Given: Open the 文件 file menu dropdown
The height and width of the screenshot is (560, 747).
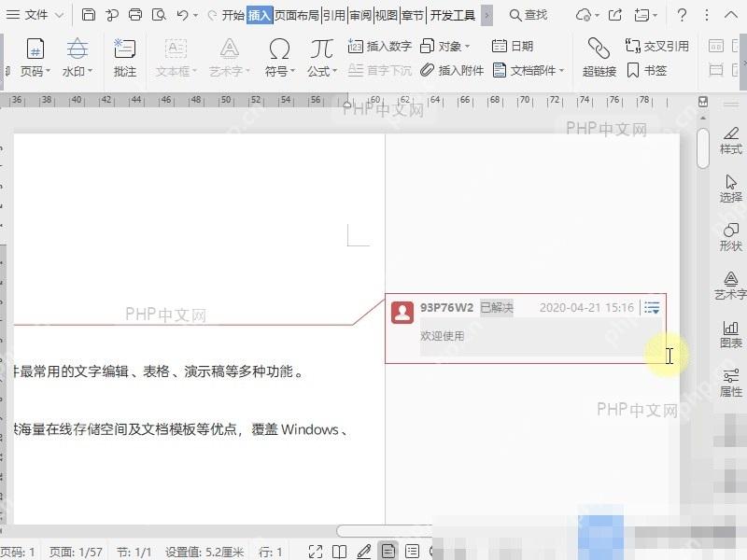Looking at the screenshot, I should coord(35,15).
